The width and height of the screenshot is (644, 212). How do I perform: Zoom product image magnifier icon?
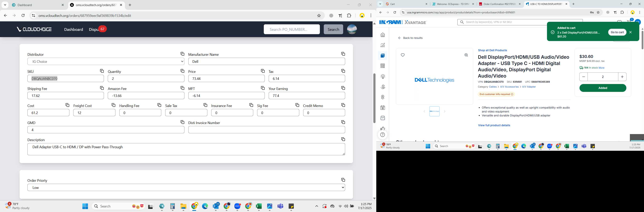(x=466, y=55)
